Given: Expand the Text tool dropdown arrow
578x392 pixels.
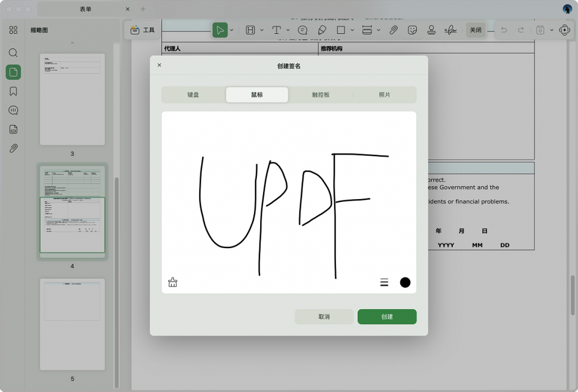Looking at the screenshot, I should tap(288, 30).
